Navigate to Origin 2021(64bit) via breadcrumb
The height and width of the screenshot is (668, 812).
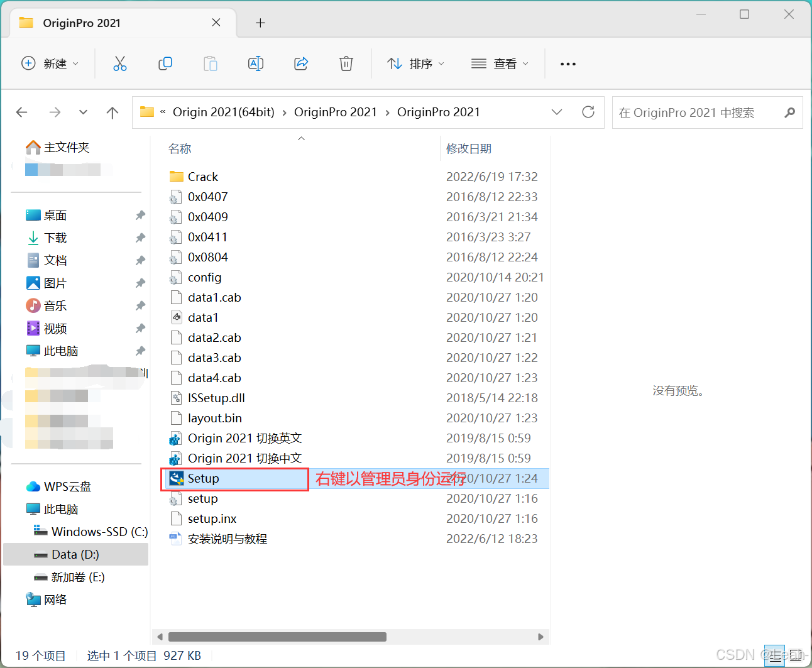(224, 112)
